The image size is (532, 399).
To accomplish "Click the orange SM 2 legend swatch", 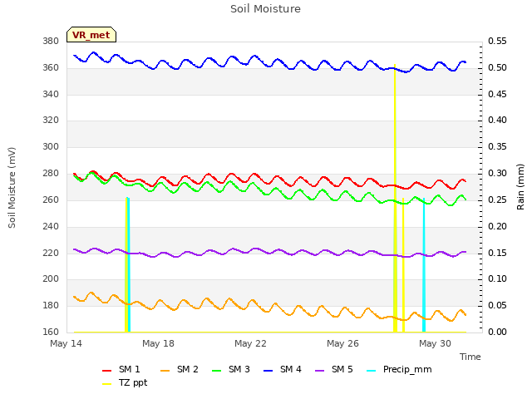I will pyautogui.click(x=165, y=371).
